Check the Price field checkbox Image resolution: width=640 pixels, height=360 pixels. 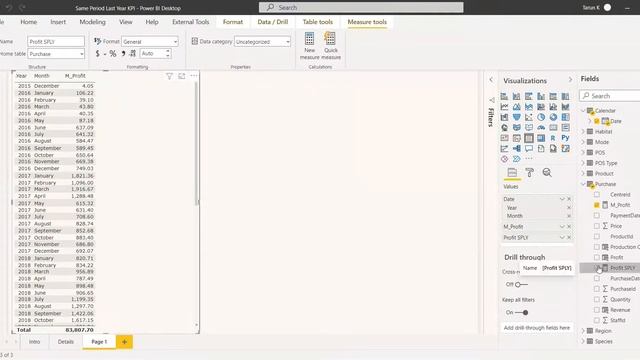[597, 226]
